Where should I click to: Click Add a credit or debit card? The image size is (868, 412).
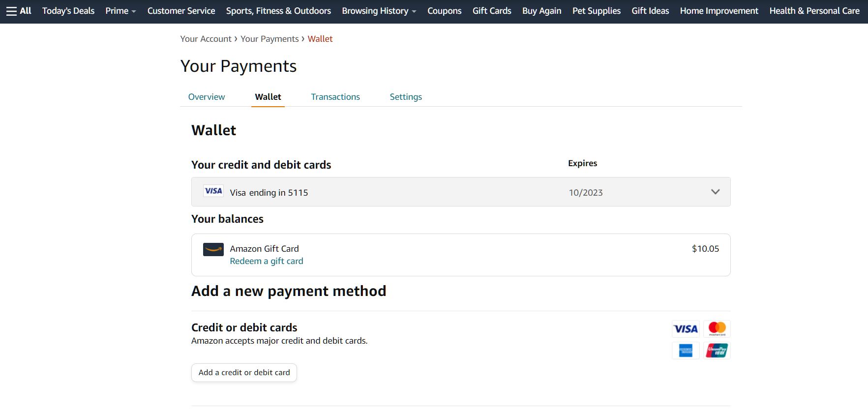coord(244,373)
